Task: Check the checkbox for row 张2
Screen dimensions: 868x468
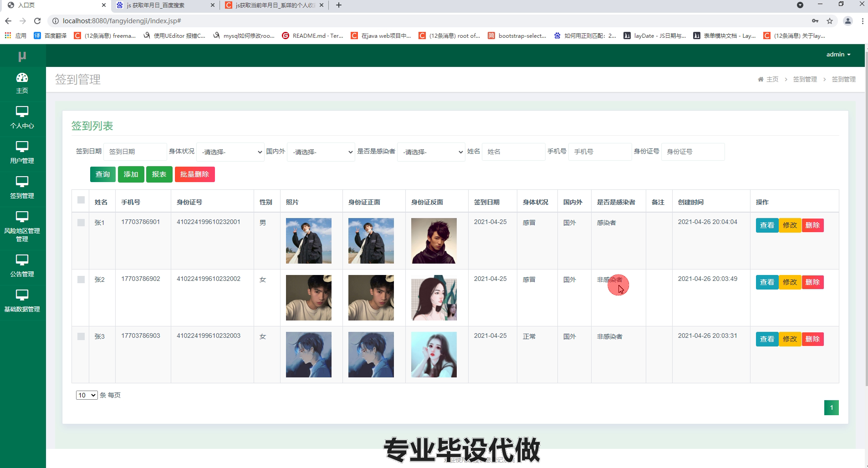Action: (81, 280)
